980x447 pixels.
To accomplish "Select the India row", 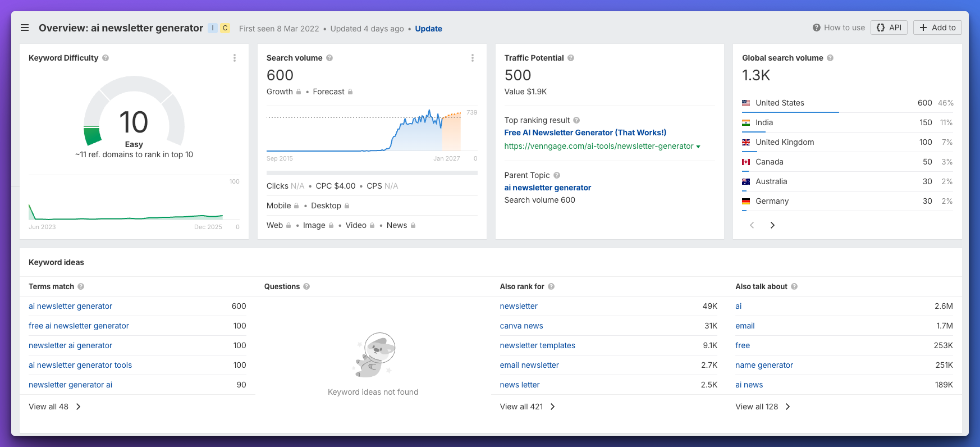I will click(x=848, y=122).
